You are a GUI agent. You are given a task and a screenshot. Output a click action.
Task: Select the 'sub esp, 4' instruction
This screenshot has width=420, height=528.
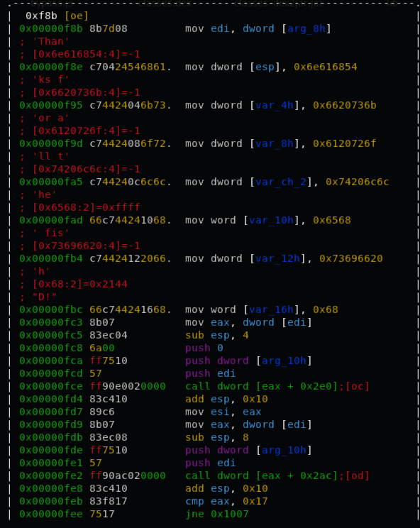217,336
